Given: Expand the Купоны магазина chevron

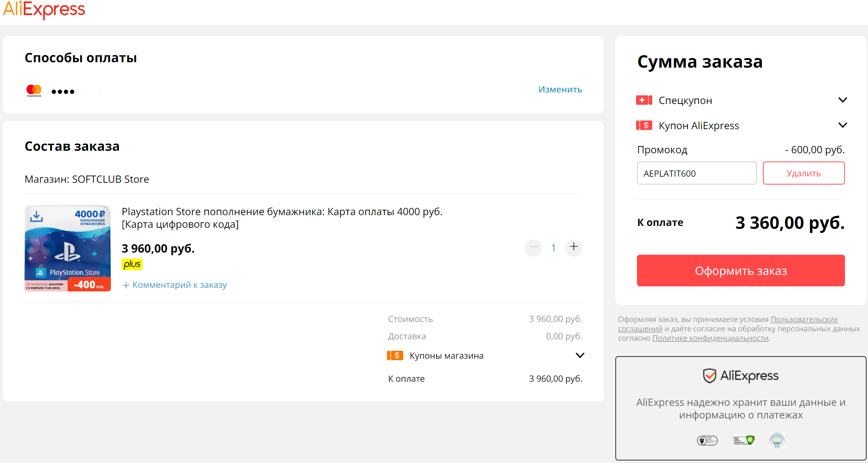Looking at the screenshot, I should click(580, 355).
